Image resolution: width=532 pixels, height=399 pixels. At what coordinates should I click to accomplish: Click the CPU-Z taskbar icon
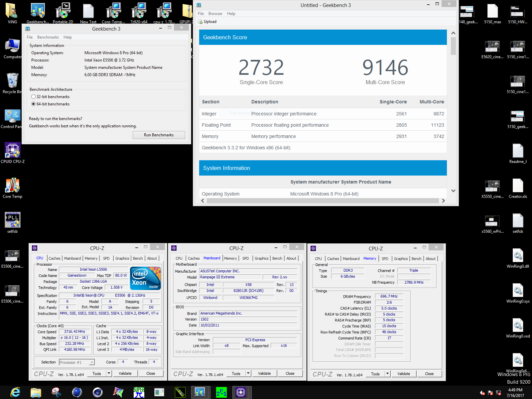241,392
